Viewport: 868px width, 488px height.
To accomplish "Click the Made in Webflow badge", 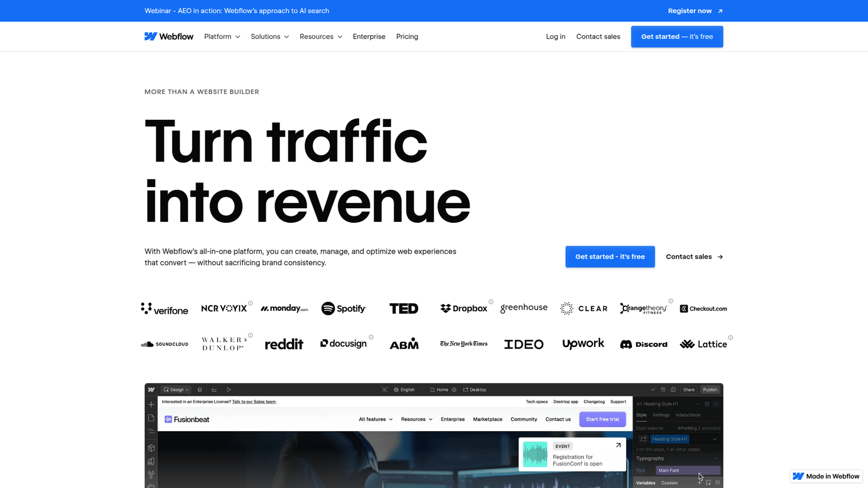I will pos(826,476).
